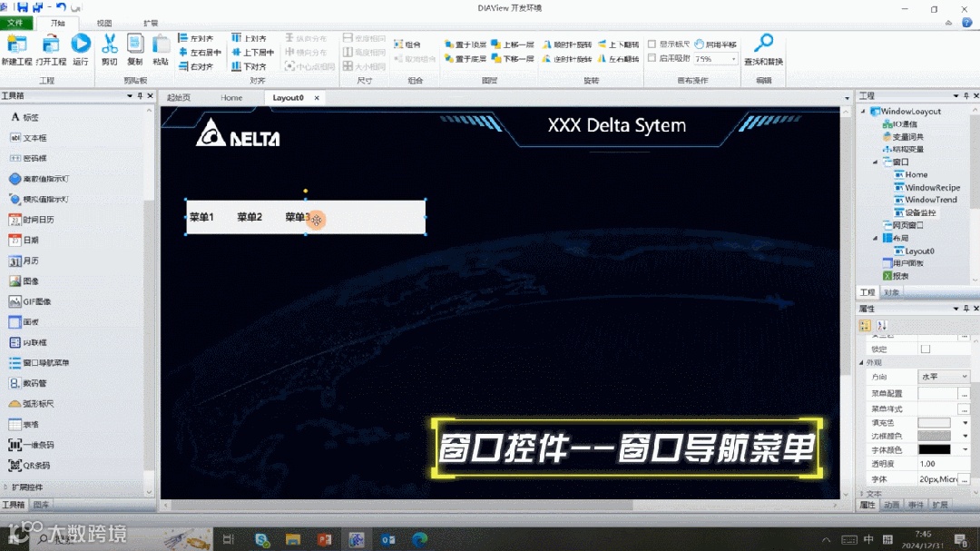Viewport: 980px width, 551px height.
Task: Select the 标签 label tool
Action: point(24,117)
